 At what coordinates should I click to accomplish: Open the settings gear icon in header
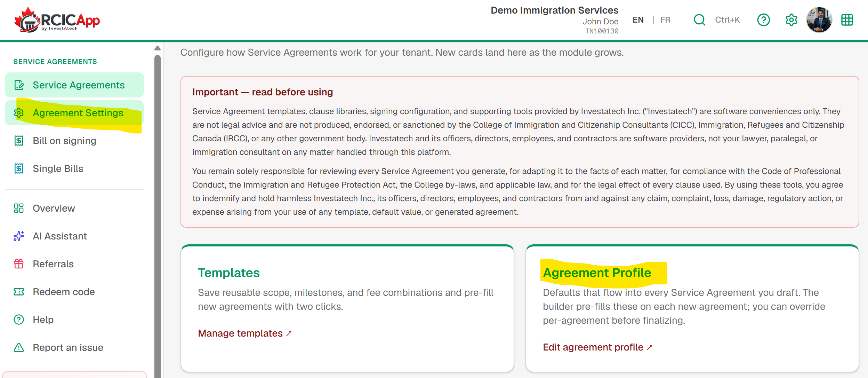[791, 20]
